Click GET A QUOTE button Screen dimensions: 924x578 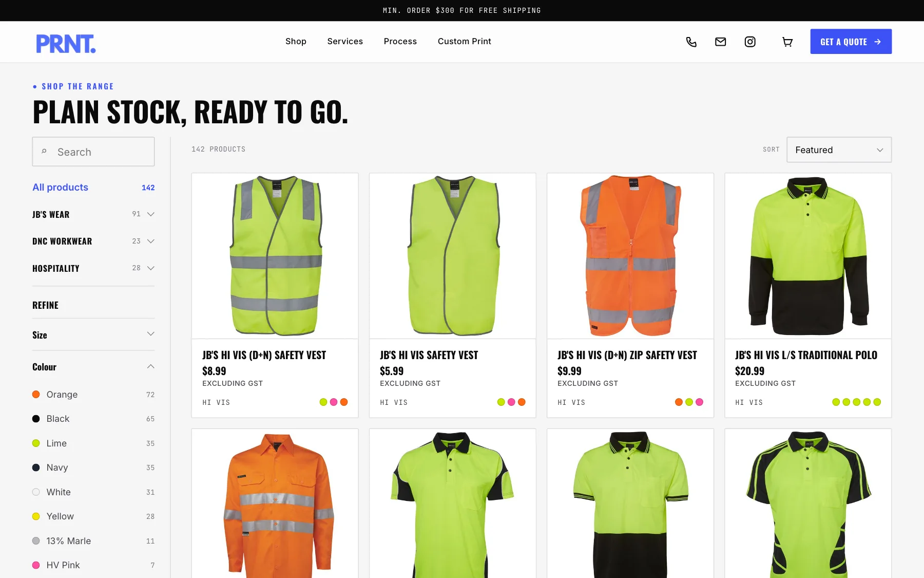pyautogui.click(x=851, y=42)
